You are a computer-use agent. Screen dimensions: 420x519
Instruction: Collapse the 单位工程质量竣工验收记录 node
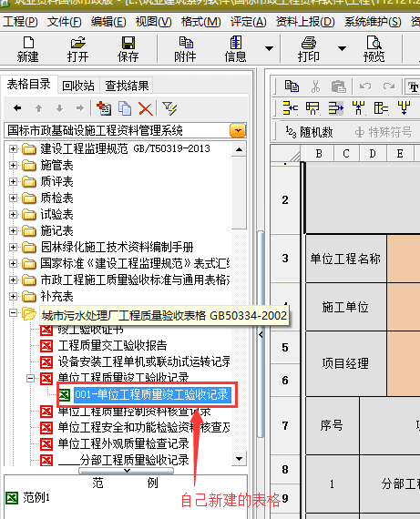tap(30, 378)
